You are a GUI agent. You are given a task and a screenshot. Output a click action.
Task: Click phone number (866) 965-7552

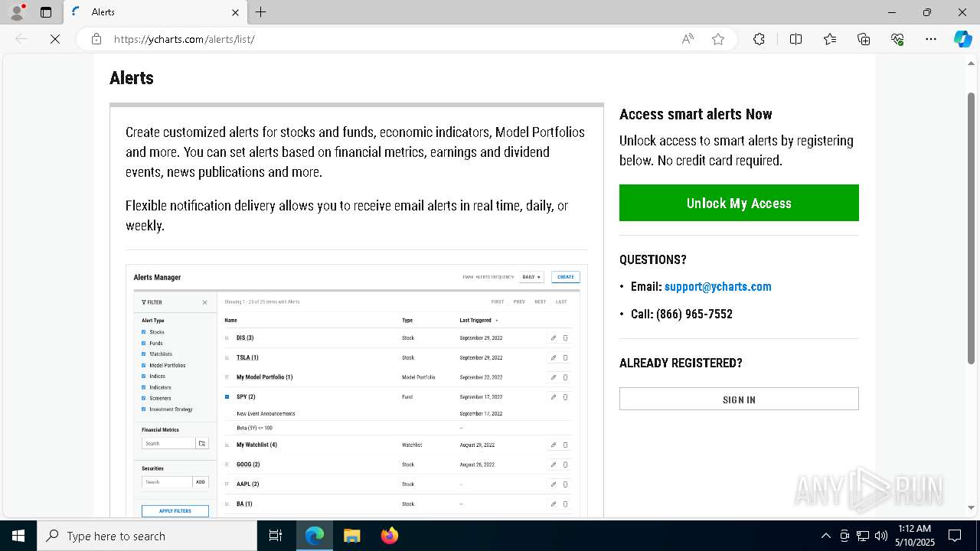[x=694, y=314]
